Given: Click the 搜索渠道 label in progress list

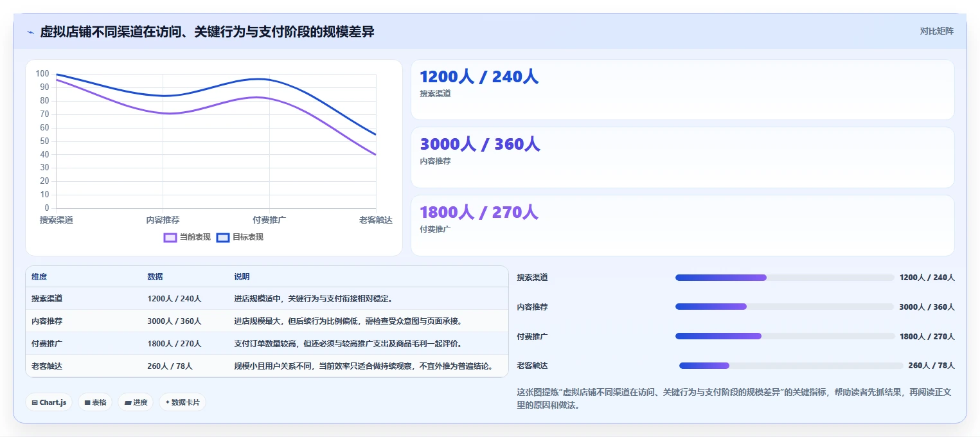Looking at the screenshot, I should pyautogui.click(x=533, y=278).
